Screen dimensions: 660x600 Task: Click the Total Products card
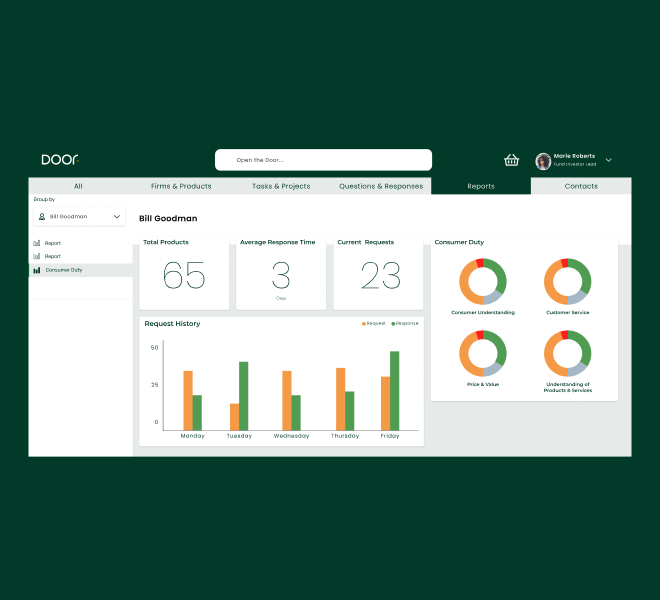pyautogui.click(x=184, y=273)
